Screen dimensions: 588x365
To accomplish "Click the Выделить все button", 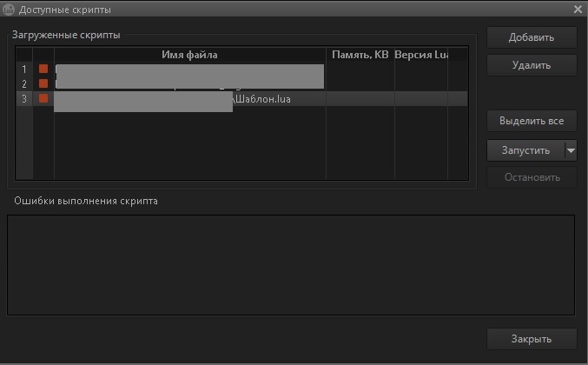I will pyautogui.click(x=532, y=121).
